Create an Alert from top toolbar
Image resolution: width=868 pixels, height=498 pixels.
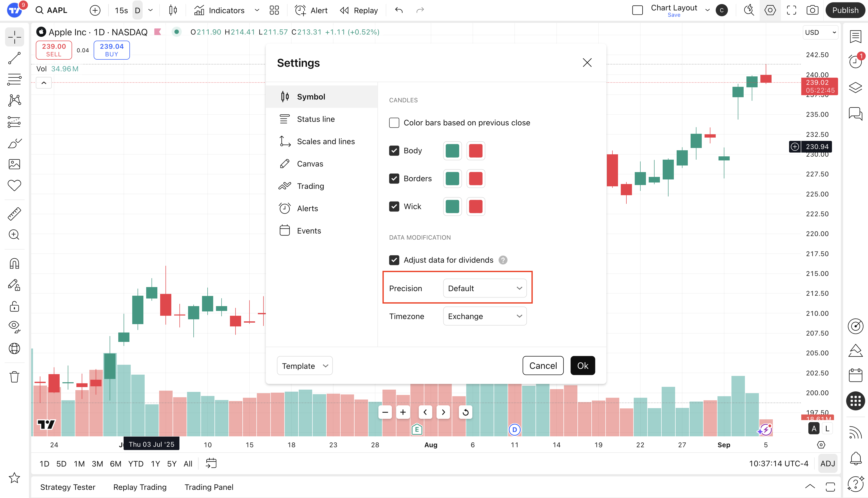coord(311,10)
